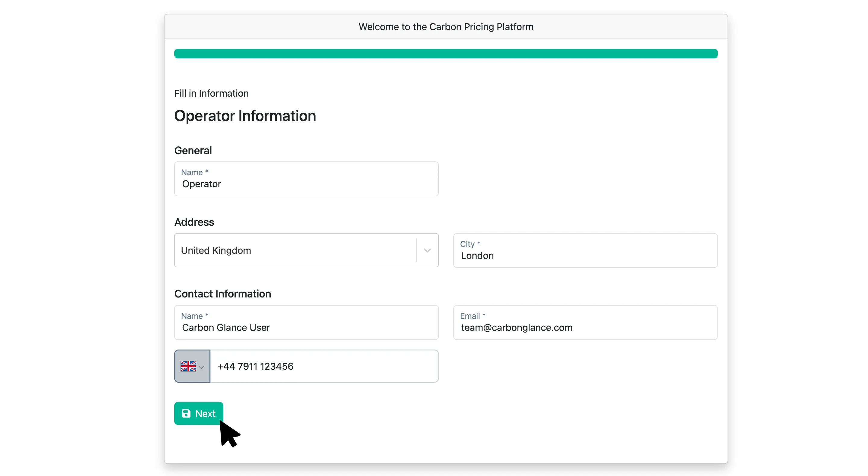Click the green onboarding progress bar
Image resolution: width=868 pixels, height=476 pixels.
446,54
